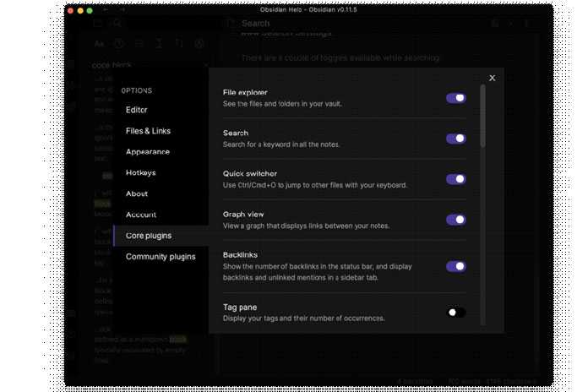
Task: Close the settings dialog with the X
Action: 492,79
